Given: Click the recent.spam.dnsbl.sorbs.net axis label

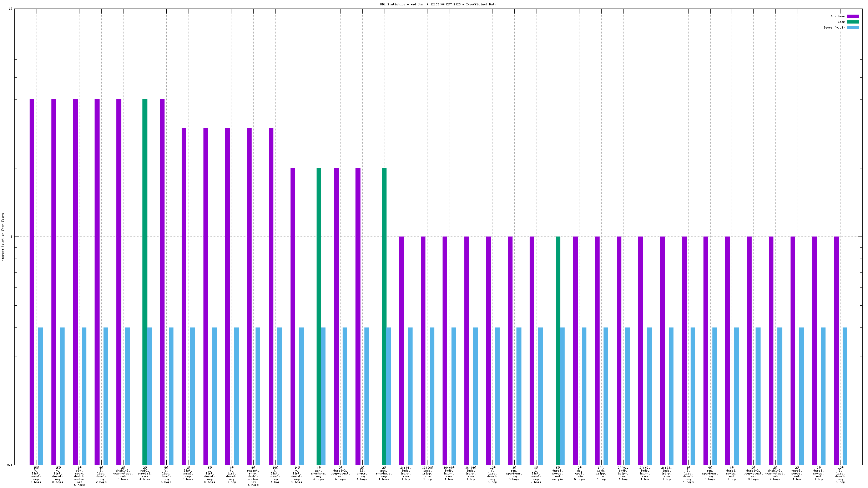Looking at the screenshot, I should 253,476.
